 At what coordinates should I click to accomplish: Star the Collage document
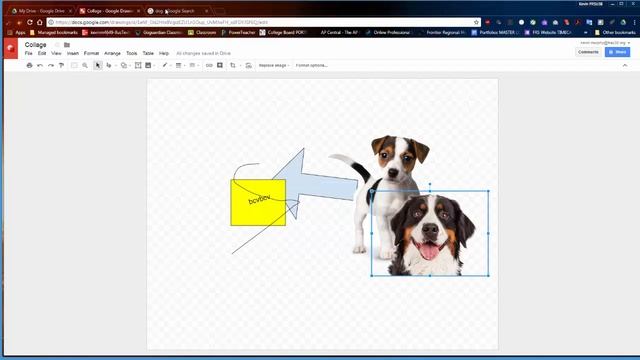[x=57, y=45]
